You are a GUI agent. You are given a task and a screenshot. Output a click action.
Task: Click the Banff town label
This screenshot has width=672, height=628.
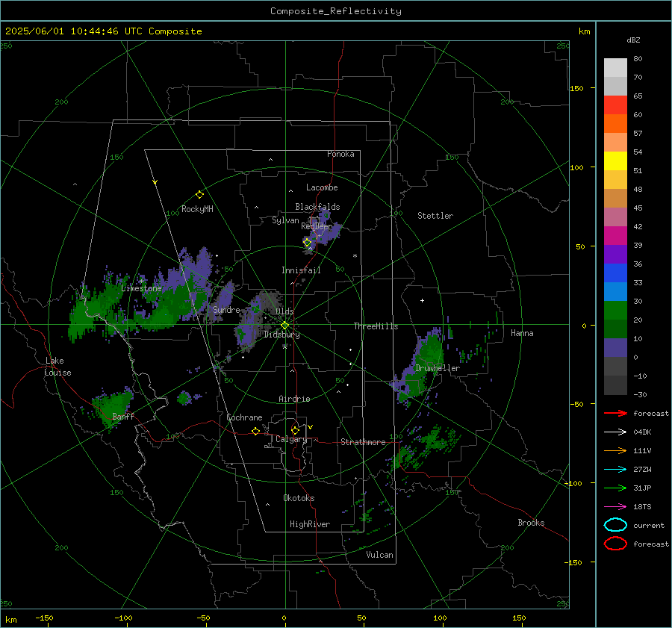click(x=123, y=416)
